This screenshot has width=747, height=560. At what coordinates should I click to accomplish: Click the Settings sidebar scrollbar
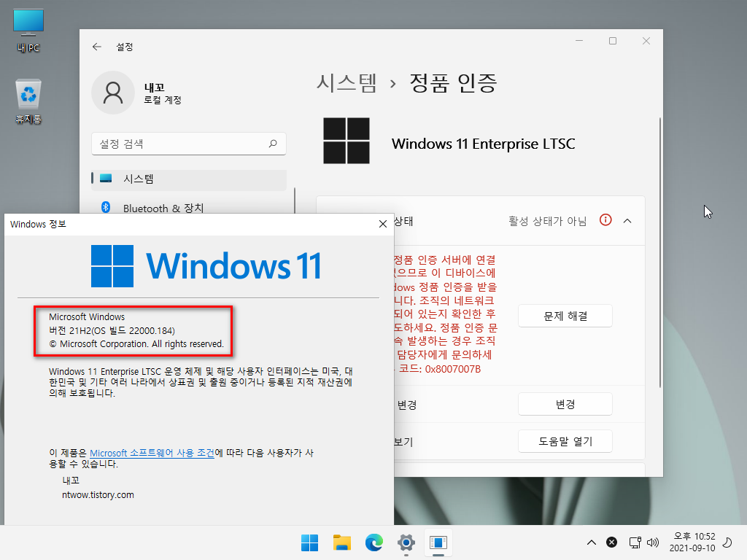295,200
